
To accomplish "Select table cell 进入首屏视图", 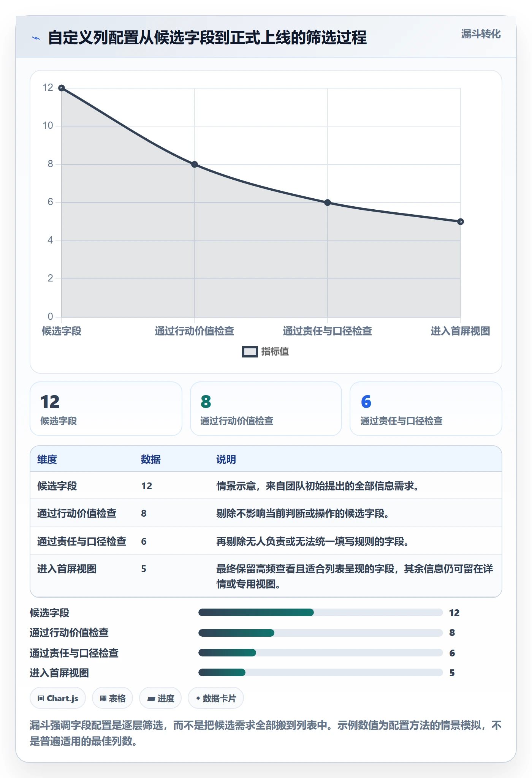I will point(67,569).
